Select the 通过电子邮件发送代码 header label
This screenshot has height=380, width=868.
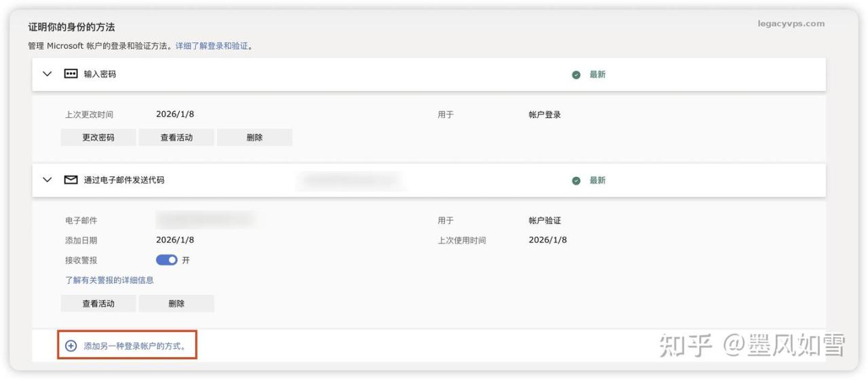[x=124, y=180]
